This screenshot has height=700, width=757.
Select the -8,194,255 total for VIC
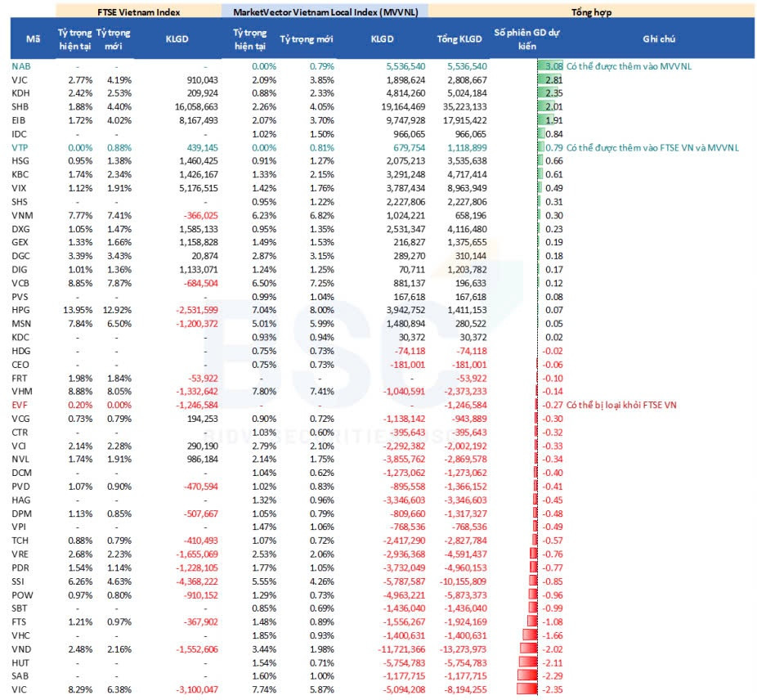[465, 689]
